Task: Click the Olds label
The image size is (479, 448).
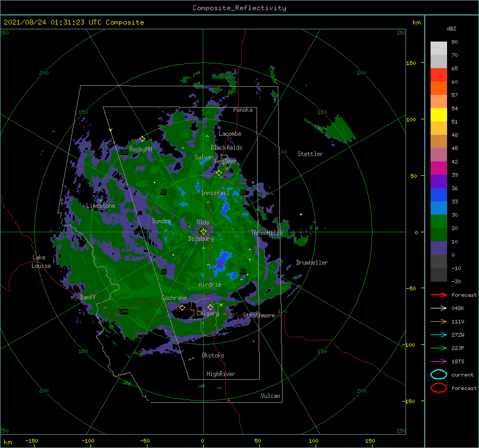Action: click(x=203, y=222)
